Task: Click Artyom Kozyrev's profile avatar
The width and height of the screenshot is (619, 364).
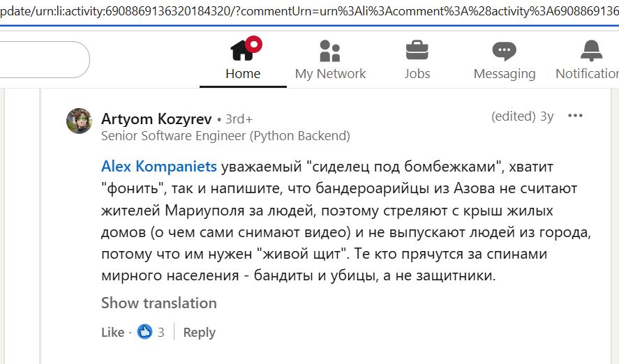Action: pos(80,121)
